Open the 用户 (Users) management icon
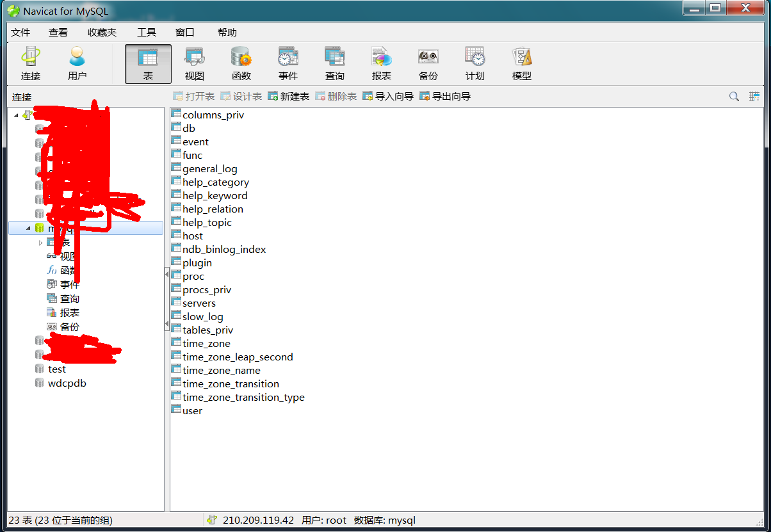The height and width of the screenshot is (532, 771). click(x=77, y=62)
